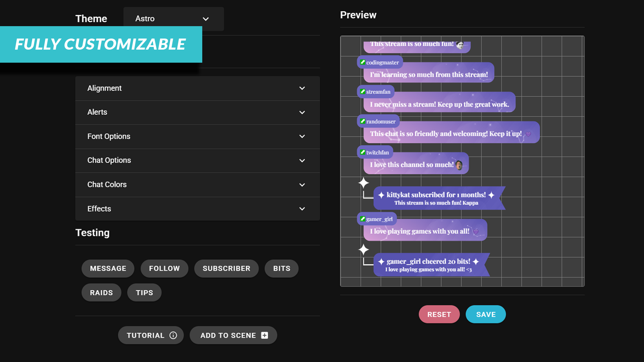
Task: Click the info icon on the Tutorial button
Action: [173, 335]
